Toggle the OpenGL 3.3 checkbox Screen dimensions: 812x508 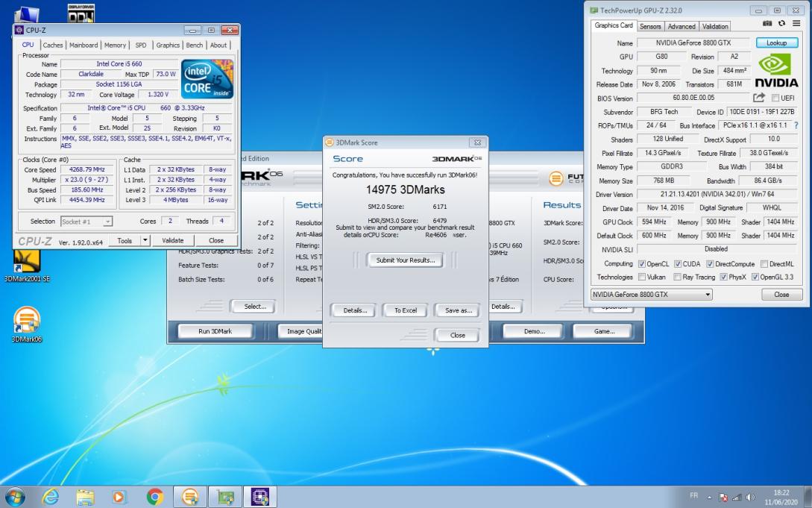[x=755, y=277]
